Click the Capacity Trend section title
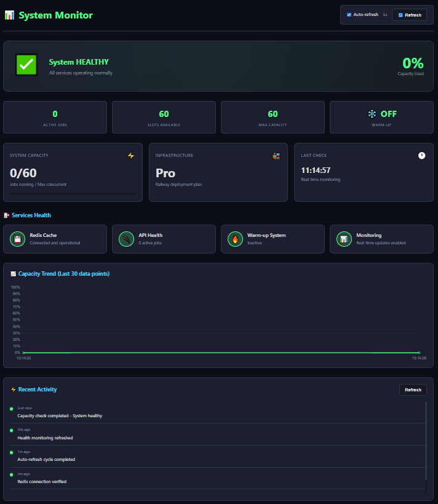Screen dimensions: 438x504 click(64, 274)
